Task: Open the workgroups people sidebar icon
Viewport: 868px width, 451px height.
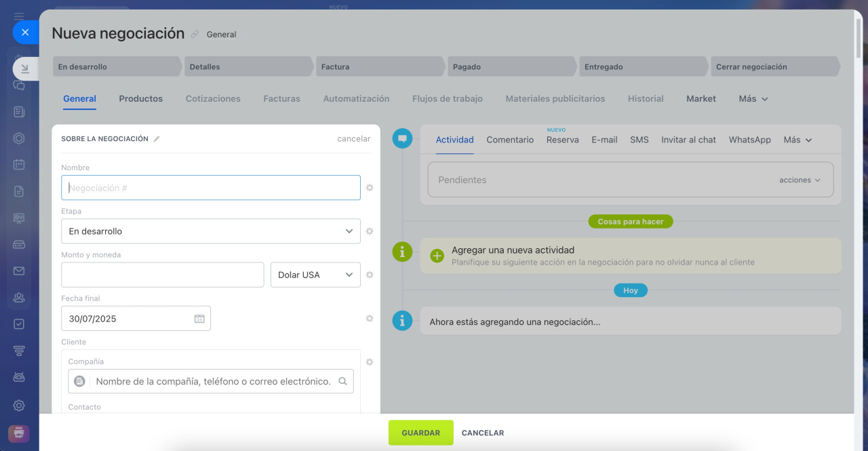Action: (x=19, y=297)
